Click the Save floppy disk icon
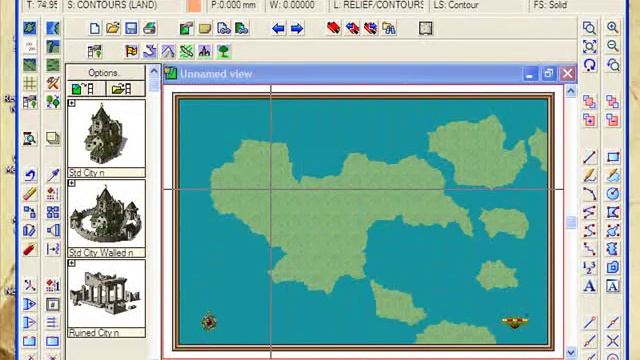 pos(131,29)
